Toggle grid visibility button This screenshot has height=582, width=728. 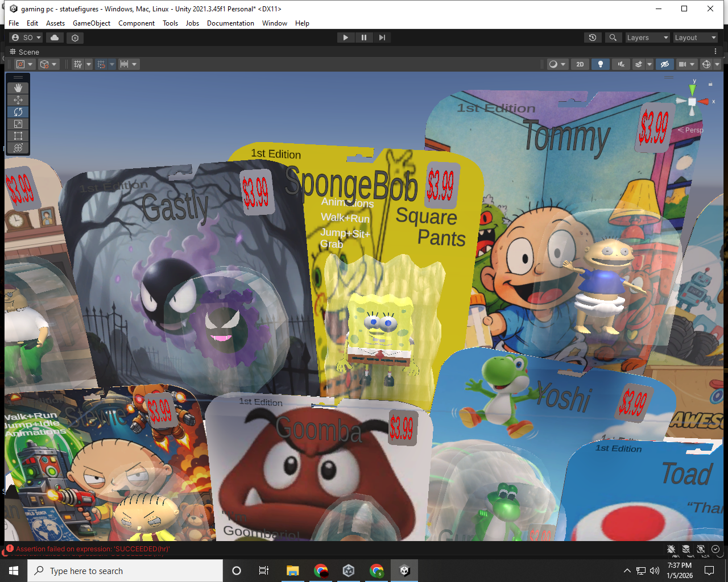pos(78,64)
